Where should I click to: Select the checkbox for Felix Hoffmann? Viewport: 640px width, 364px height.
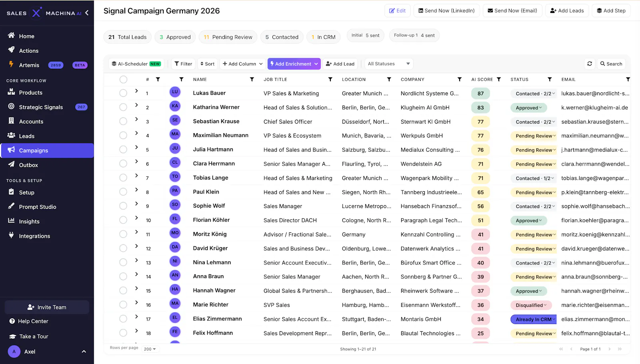[x=123, y=333]
